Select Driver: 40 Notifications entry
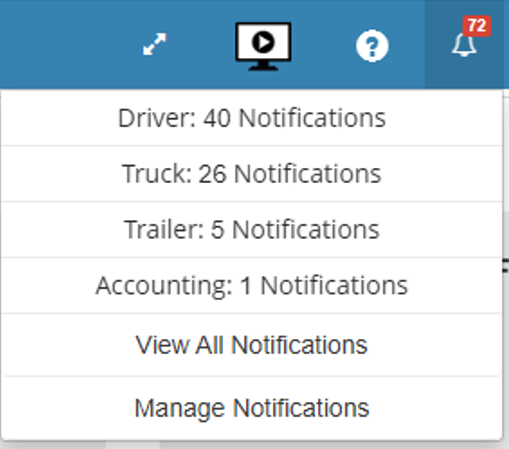This screenshot has width=509, height=449. 252,118
